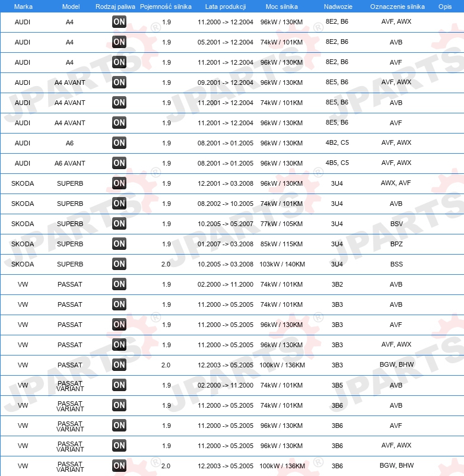The height and width of the screenshot is (476, 464).
Task: Click ON badge in Passat Variant 3B6 AVB row
Action: point(119,405)
